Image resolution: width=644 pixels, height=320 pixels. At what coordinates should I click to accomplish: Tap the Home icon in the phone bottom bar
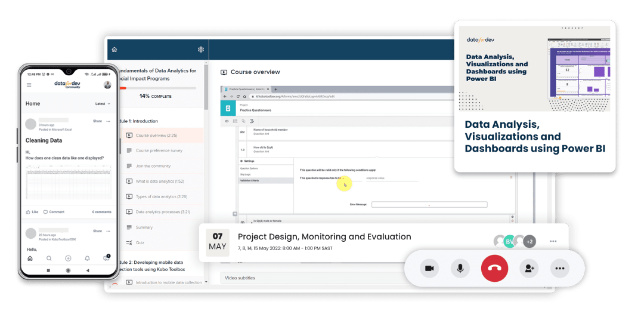click(30, 259)
